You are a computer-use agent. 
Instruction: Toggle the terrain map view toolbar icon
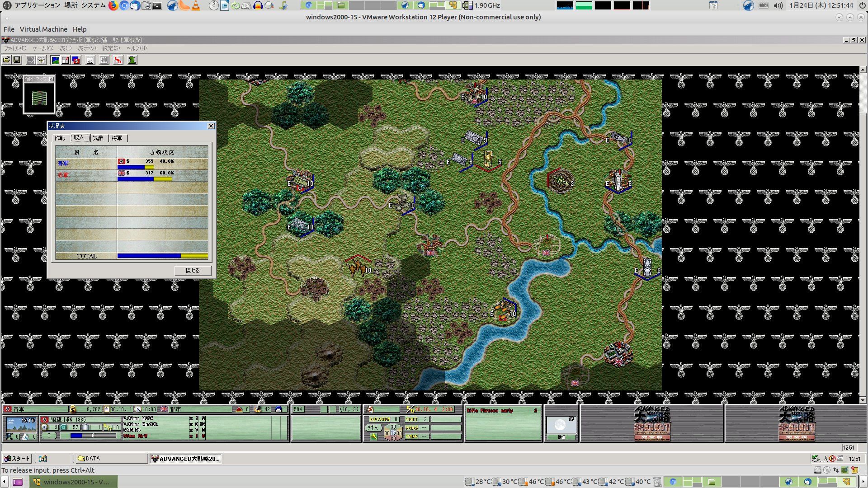click(x=55, y=60)
